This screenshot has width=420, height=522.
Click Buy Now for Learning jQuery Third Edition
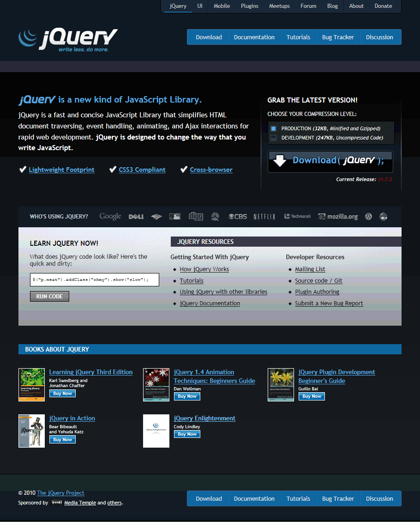62,394
